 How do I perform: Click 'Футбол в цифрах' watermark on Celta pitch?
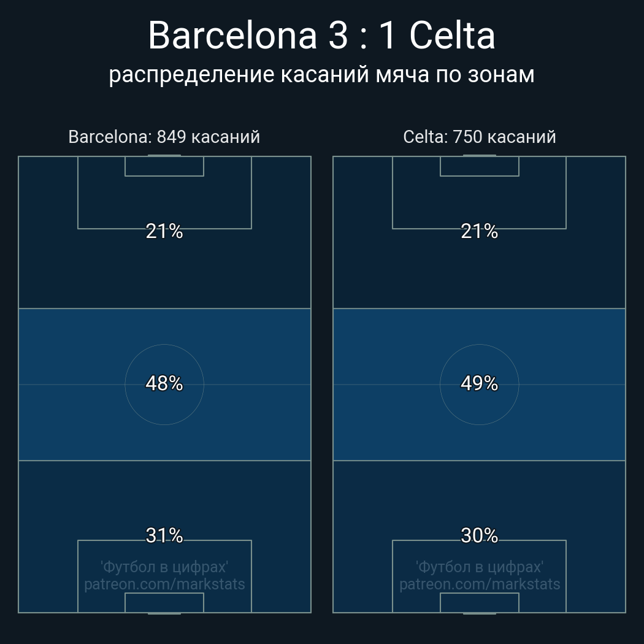pyautogui.click(x=479, y=567)
